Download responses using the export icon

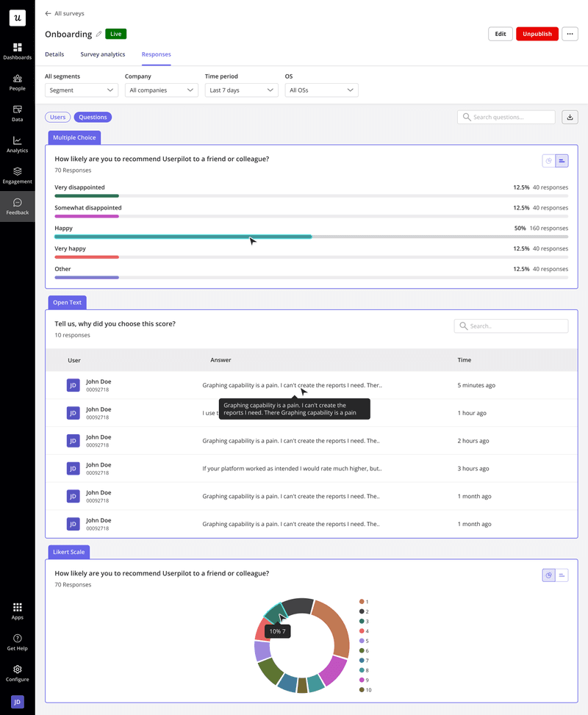tap(570, 117)
